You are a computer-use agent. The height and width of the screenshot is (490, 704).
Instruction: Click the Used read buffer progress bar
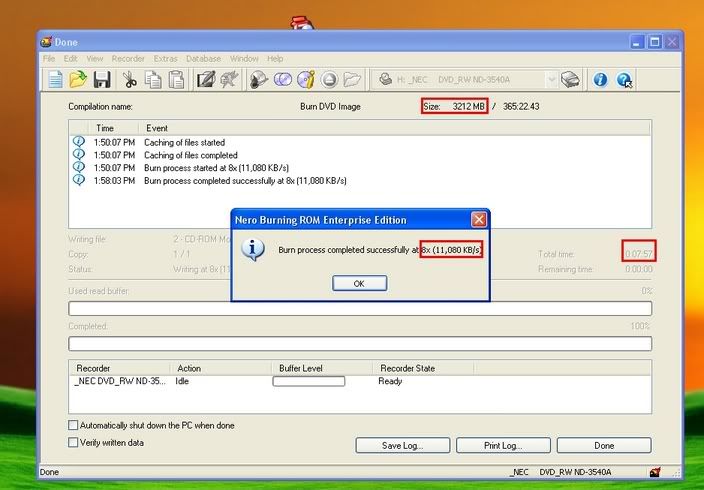click(x=360, y=309)
